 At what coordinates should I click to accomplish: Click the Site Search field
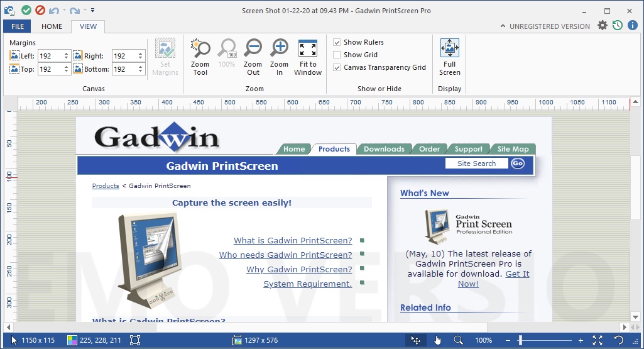click(476, 163)
